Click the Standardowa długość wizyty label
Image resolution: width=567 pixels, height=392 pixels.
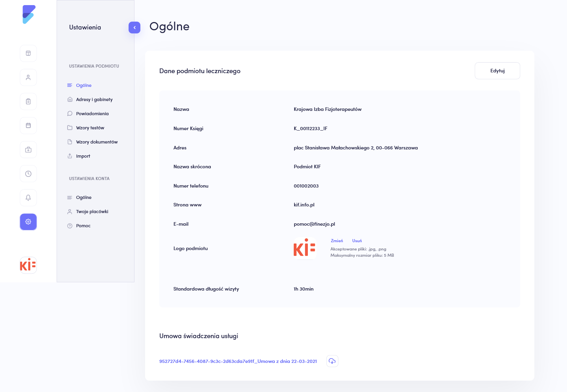pos(206,289)
